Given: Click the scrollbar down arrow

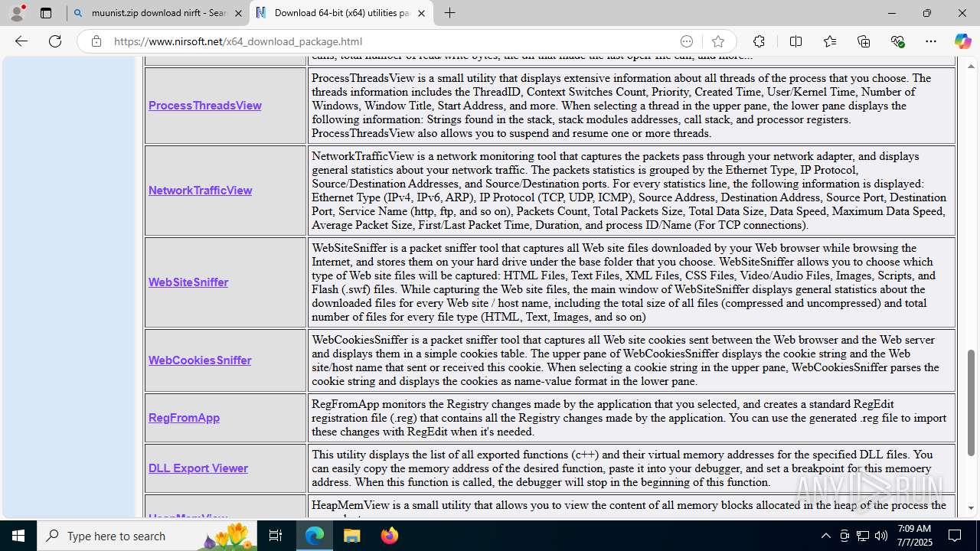Looking at the screenshot, I should click(972, 508).
